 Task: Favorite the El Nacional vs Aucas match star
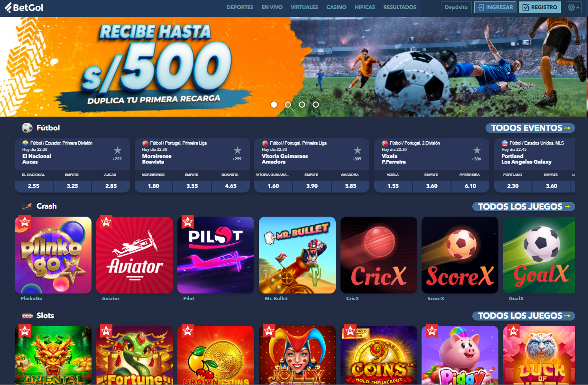tap(118, 150)
